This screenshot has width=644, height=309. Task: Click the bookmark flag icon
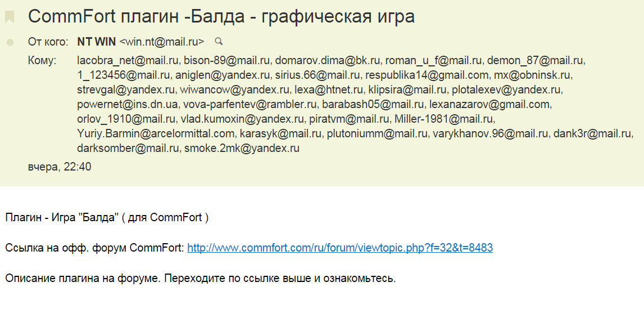coord(10,17)
